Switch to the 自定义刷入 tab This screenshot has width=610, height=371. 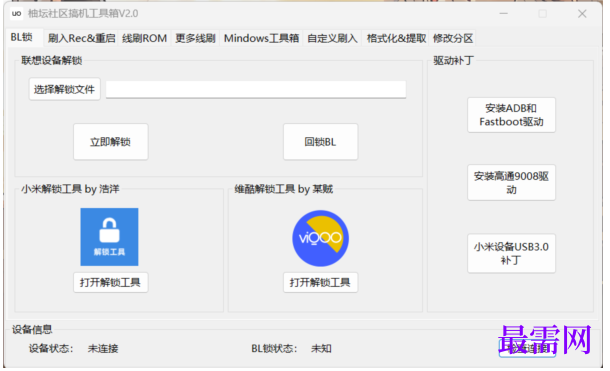(332, 38)
